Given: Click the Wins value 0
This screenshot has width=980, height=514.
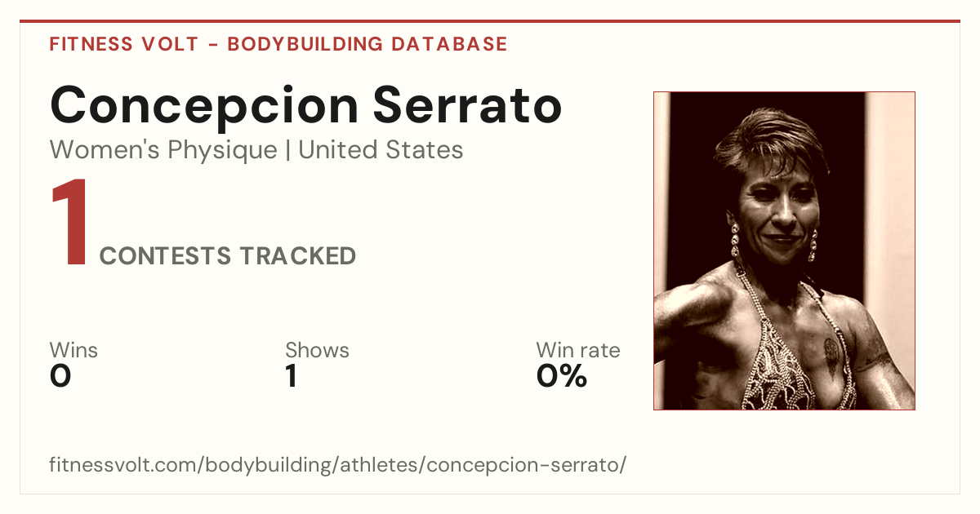Looking at the screenshot, I should [x=60, y=376].
